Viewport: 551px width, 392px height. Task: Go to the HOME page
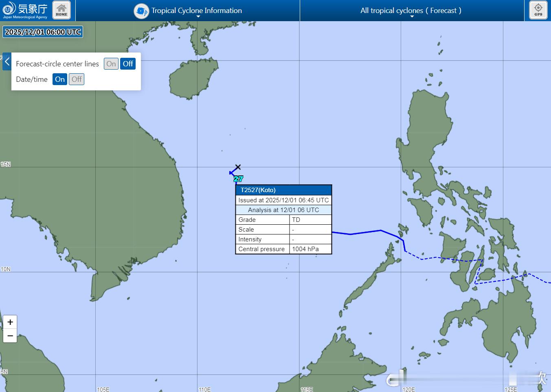pos(61,10)
